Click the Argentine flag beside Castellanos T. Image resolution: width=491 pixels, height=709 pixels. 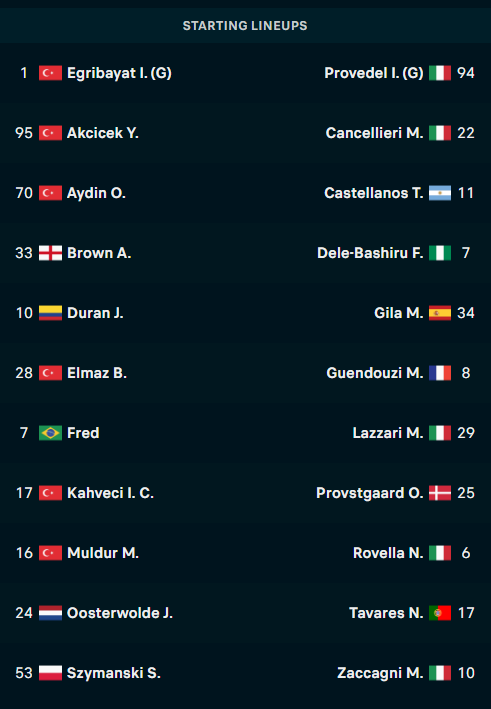[440, 193]
